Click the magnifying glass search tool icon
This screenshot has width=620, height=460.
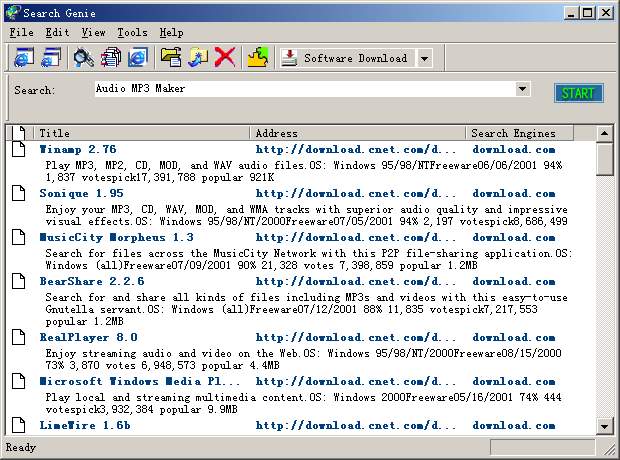point(83,57)
